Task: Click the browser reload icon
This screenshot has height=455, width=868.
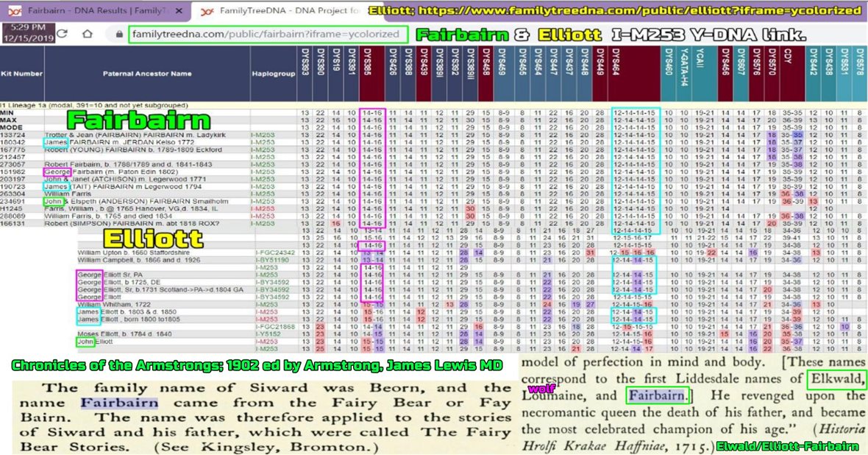Action: (x=63, y=35)
